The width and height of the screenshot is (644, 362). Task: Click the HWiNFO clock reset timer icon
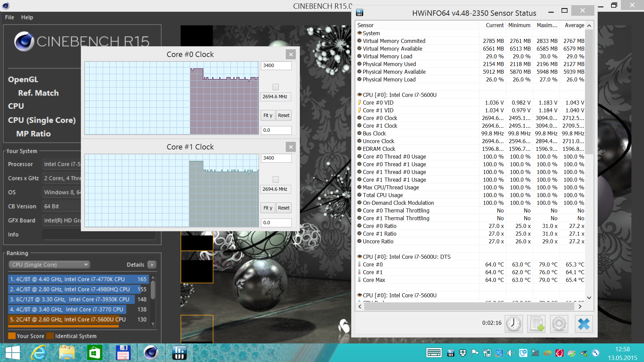point(514,324)
